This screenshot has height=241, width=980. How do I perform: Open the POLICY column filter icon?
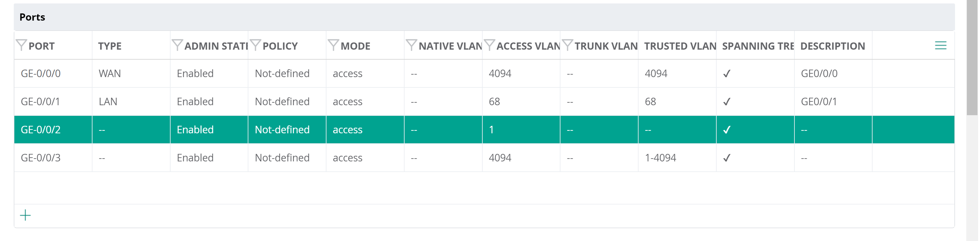[x=256, y=45]
